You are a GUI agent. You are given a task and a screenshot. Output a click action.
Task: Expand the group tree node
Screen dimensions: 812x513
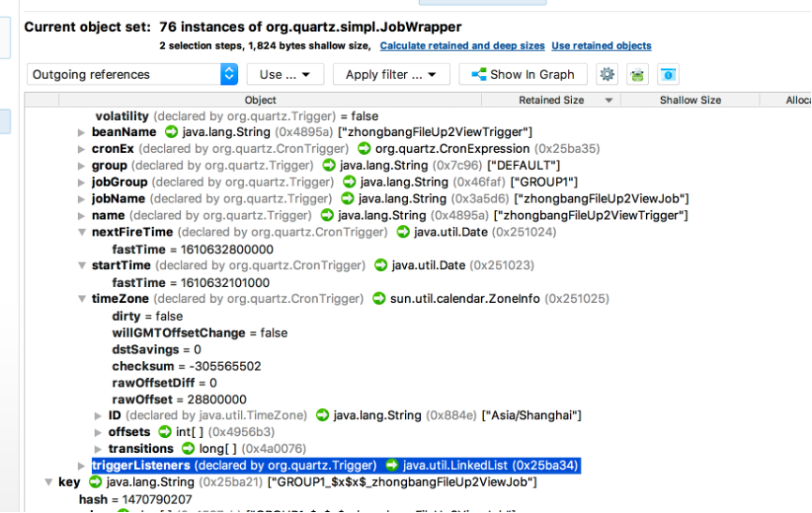82,166
